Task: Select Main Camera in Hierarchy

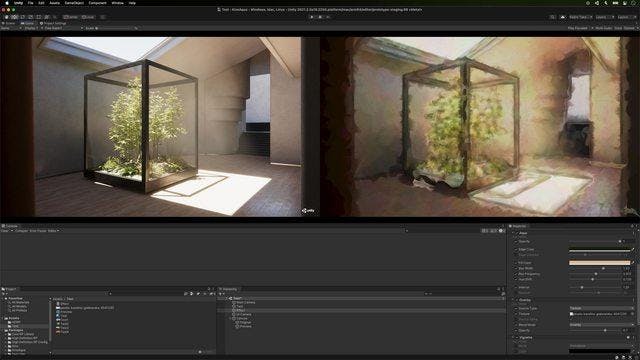Action: click(245, 302)
